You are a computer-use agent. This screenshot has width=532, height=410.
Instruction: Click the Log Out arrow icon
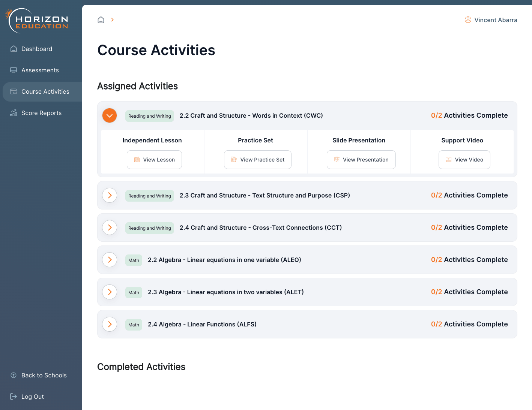point(14,397)
